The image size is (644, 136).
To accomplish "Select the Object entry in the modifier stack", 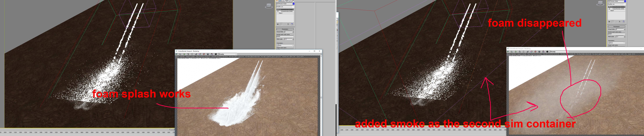I will click(281, 13).
